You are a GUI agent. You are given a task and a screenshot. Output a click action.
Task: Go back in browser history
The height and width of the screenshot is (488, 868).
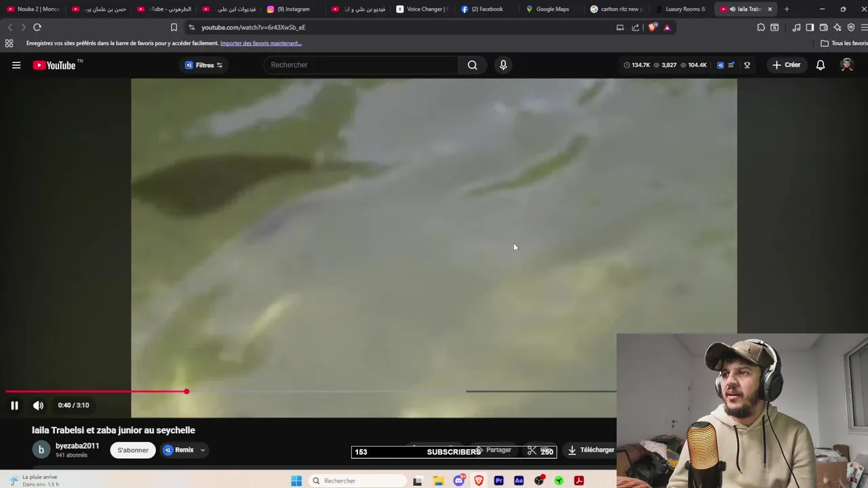[x=9, y=27]
